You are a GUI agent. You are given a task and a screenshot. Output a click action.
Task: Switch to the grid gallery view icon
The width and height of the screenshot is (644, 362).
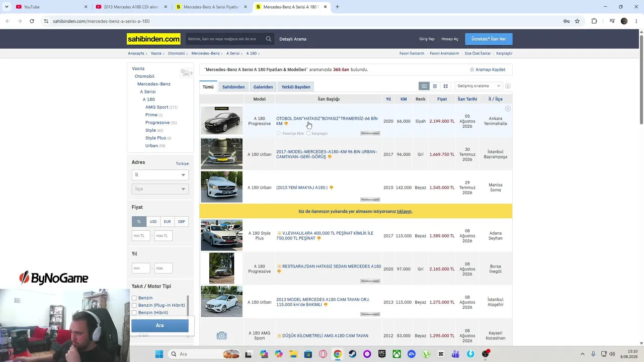[445, 86]
